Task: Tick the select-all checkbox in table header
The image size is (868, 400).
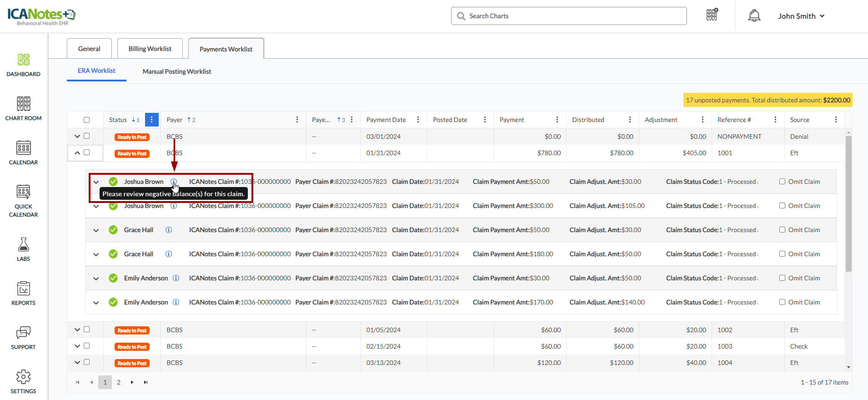Action: (87, 120)
